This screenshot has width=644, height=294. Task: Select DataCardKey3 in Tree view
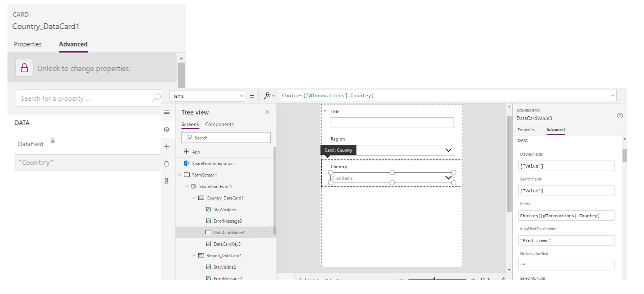[227, 244]
